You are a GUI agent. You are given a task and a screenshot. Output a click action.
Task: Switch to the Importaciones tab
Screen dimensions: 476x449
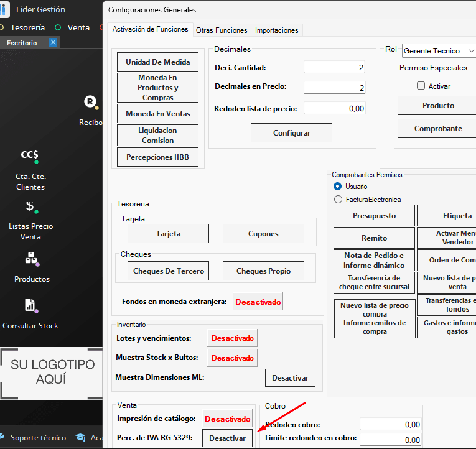point(276,30)
